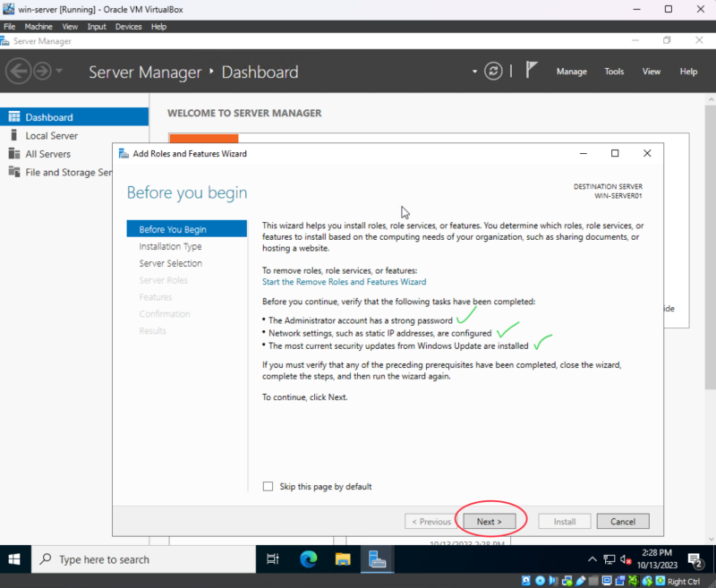This screenshot has height=588, width=716.
Task: Open the Notifications flag icon
Action: [x=532, y=72]
